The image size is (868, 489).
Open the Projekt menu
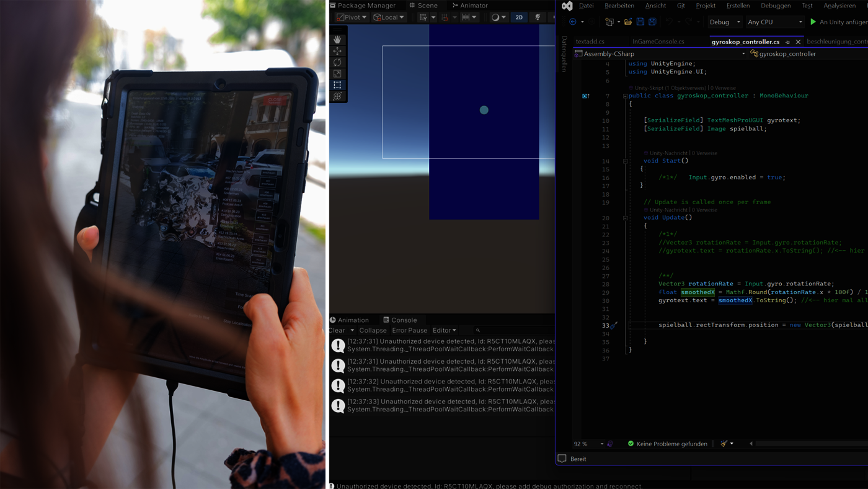[x=706, y=6]
